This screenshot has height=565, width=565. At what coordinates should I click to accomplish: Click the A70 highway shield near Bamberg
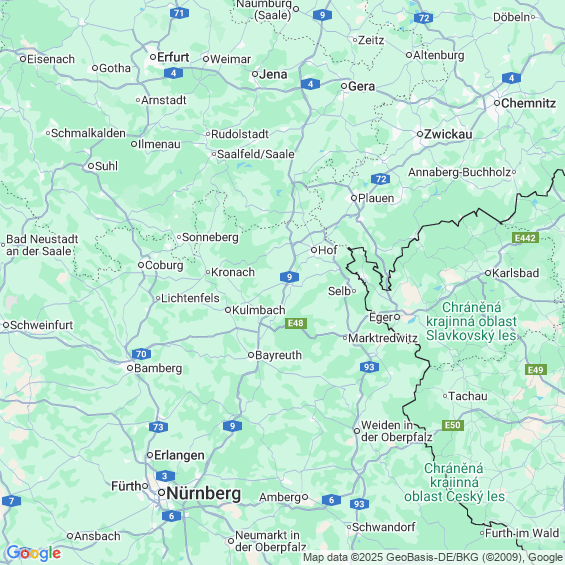click(141, 354)
